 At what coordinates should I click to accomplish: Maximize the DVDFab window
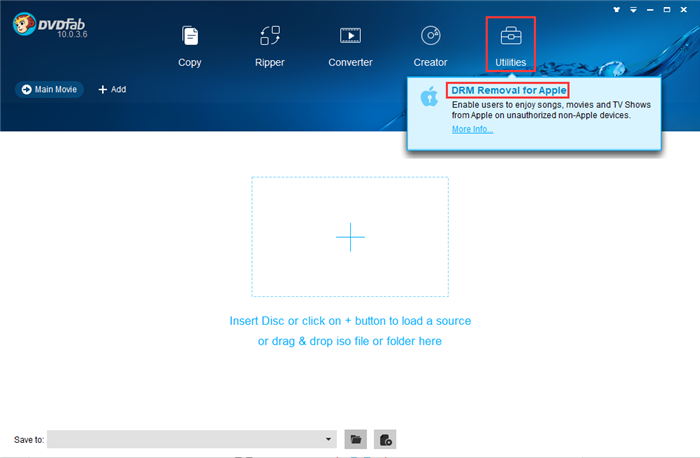click(x=667, y=9)
